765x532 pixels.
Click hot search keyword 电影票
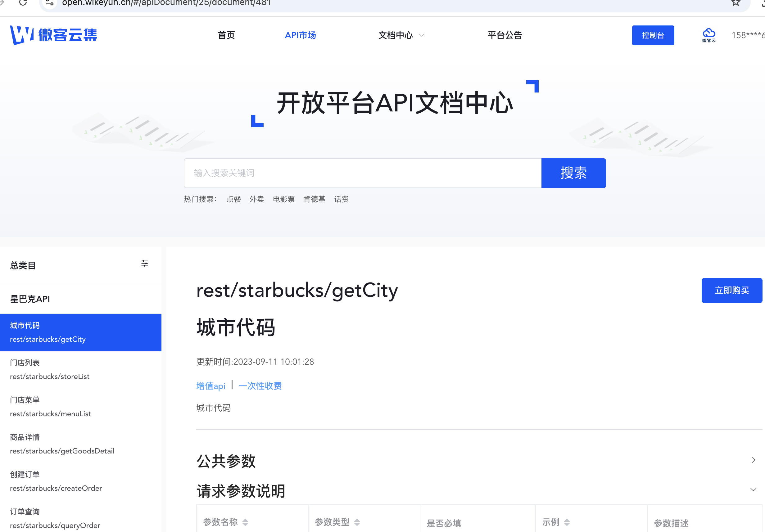[284, 199]
